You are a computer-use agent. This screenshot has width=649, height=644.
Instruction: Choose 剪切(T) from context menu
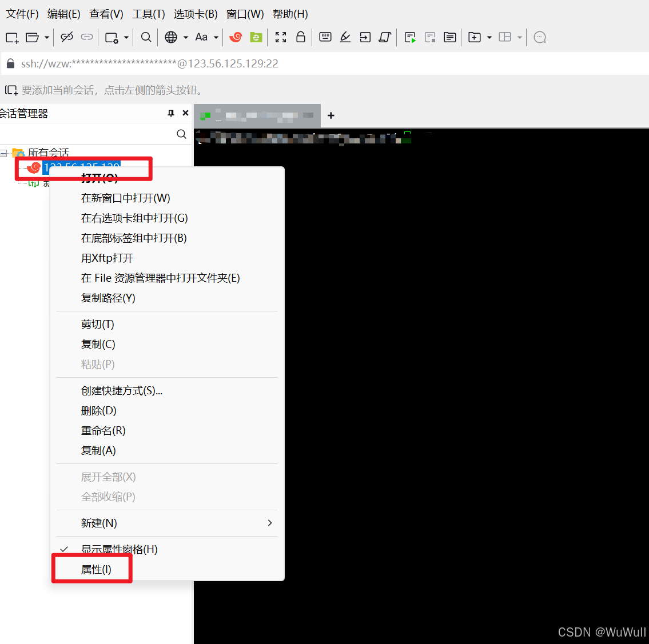(167, 324)
